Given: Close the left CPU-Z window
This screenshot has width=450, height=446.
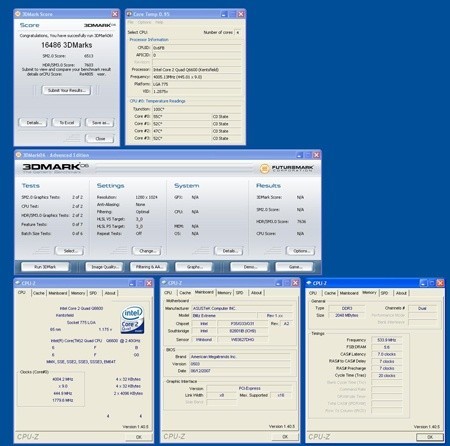Looking at the screenshot, I should pyautogui.click(x=149, y=283).
